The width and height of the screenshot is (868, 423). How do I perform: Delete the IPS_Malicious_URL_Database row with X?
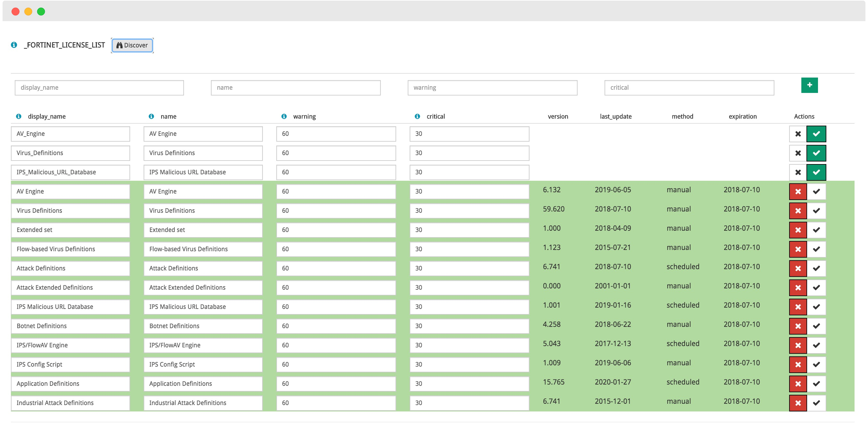pyautogui.click(x=798, y=172)
